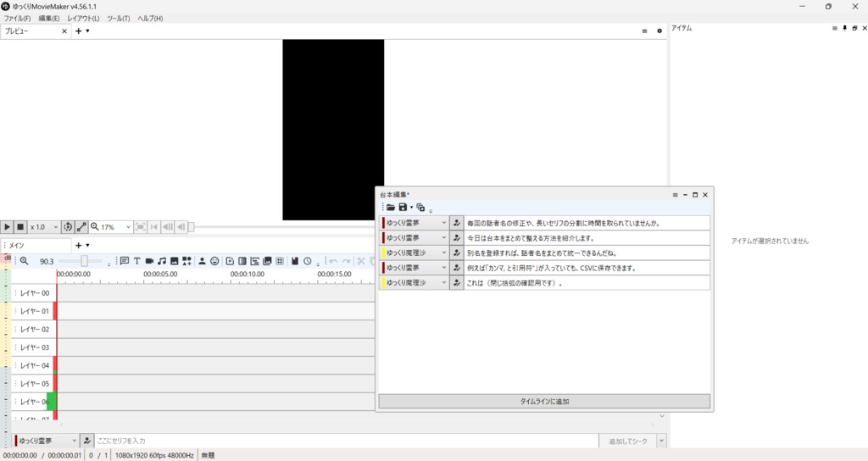
Task: Open the ヘルプ(H) menu
Action: [150, 19]
